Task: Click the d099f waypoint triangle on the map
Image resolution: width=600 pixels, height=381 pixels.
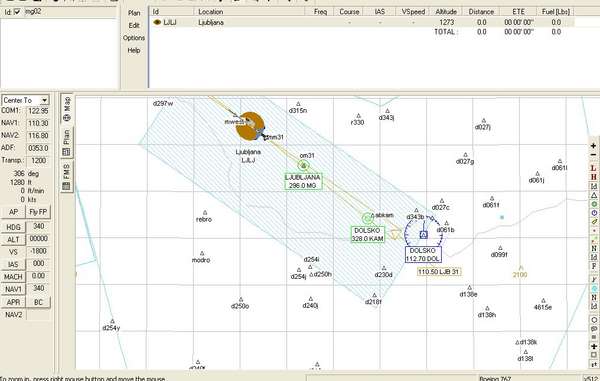Action: 500,248
